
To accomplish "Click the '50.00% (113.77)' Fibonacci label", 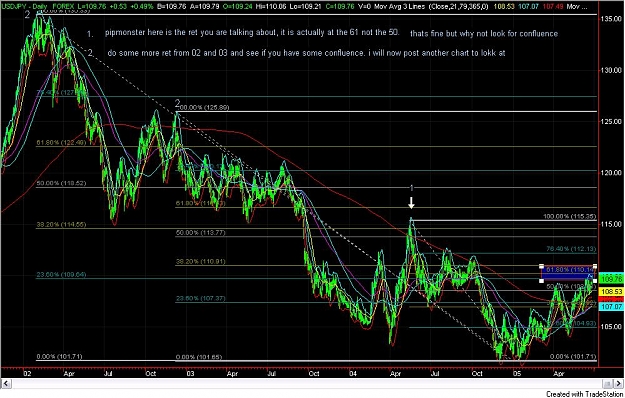I will (200, 233).
